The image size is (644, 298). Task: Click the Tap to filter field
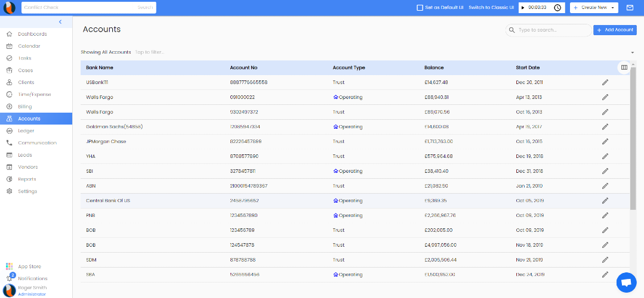tap(149, 52)
